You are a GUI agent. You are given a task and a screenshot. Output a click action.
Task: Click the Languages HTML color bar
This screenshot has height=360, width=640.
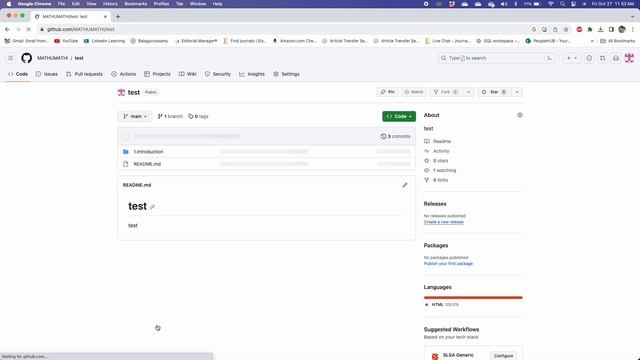point(473,298)
